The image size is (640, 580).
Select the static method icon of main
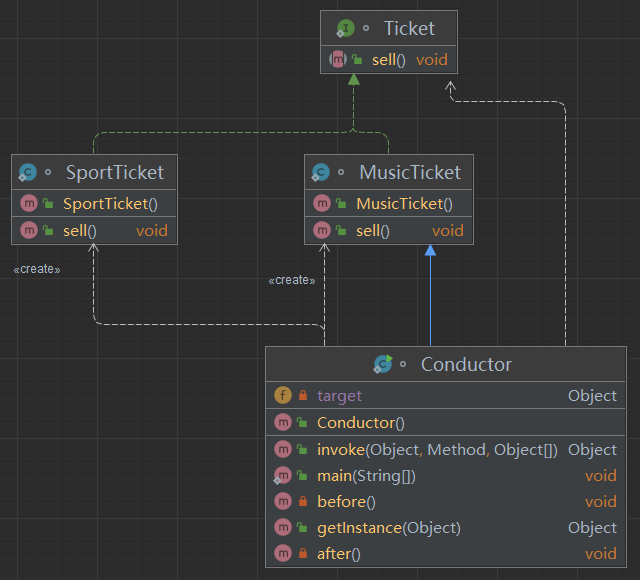tap(282, 476)
